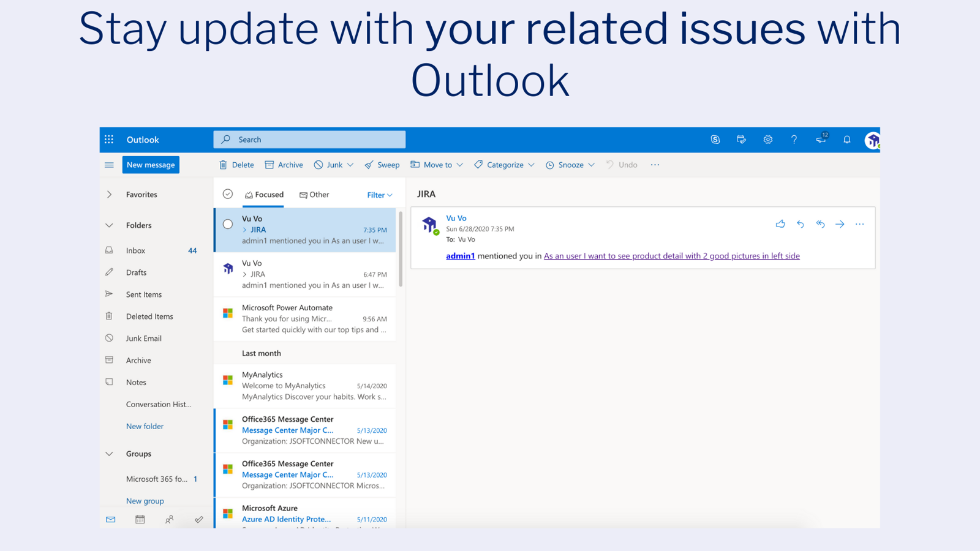
Task: Delete the selected message
Action: click(236, 165)
